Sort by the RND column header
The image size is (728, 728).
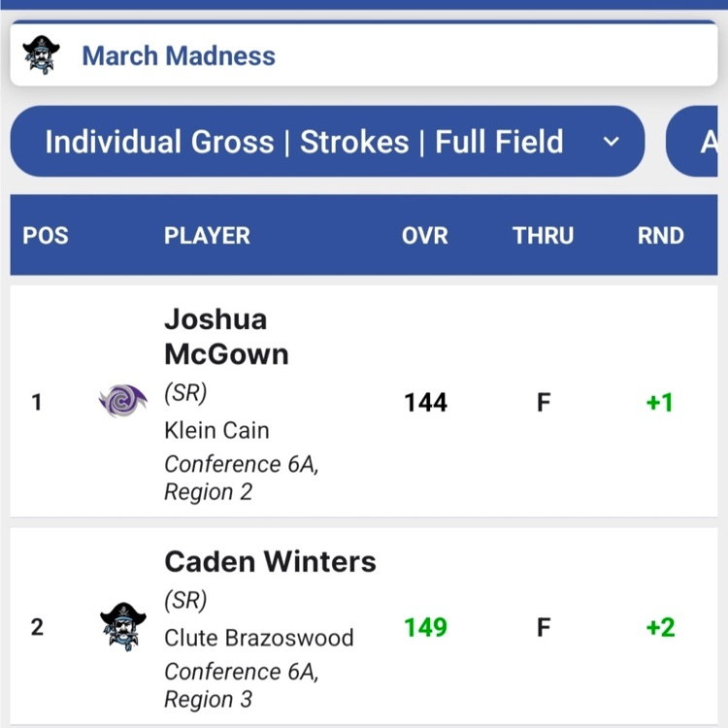[660, 236]
